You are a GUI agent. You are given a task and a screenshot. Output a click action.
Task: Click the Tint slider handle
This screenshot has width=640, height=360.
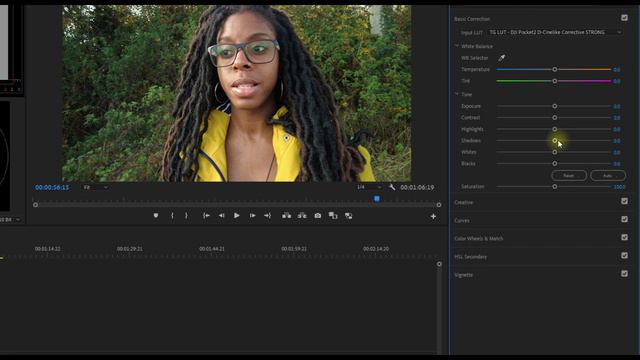pyautogui.click(x=555, y=81)
